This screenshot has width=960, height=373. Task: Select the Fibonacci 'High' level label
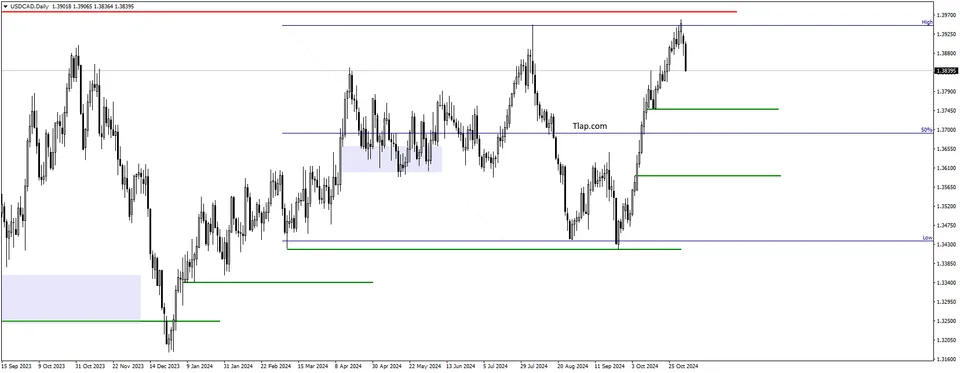point(928,22)
